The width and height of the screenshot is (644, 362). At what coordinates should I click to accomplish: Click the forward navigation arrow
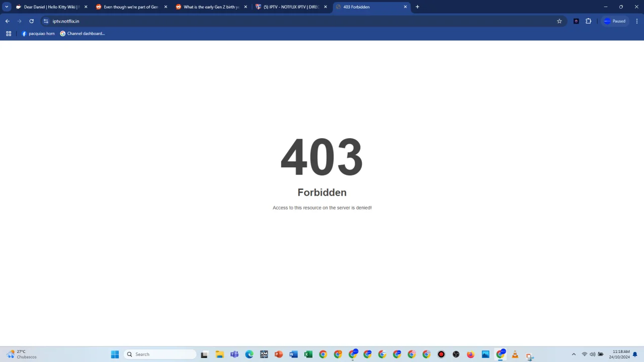tap(19, 21)
